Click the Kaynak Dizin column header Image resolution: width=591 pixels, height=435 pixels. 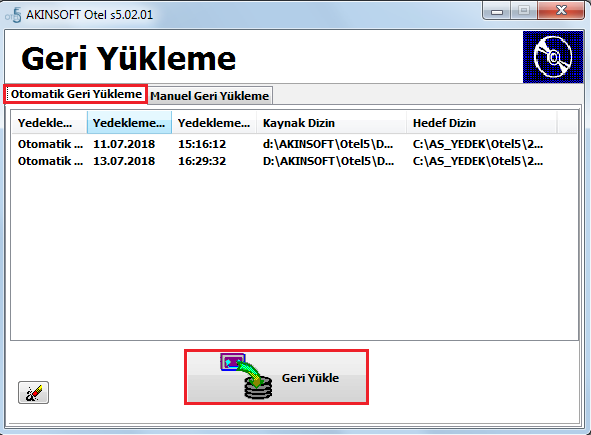(332, 123)
